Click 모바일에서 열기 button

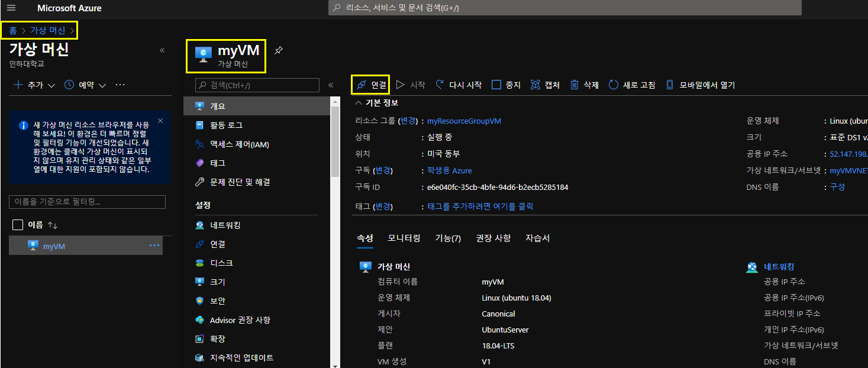point(701,85)
